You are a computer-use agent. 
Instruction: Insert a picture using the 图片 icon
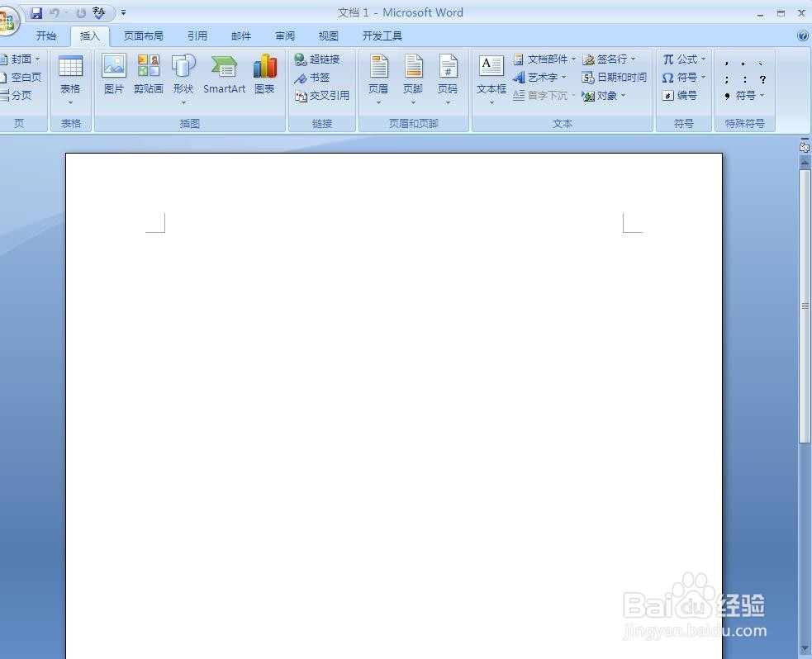pyautogui.click(x=113, y=75)
